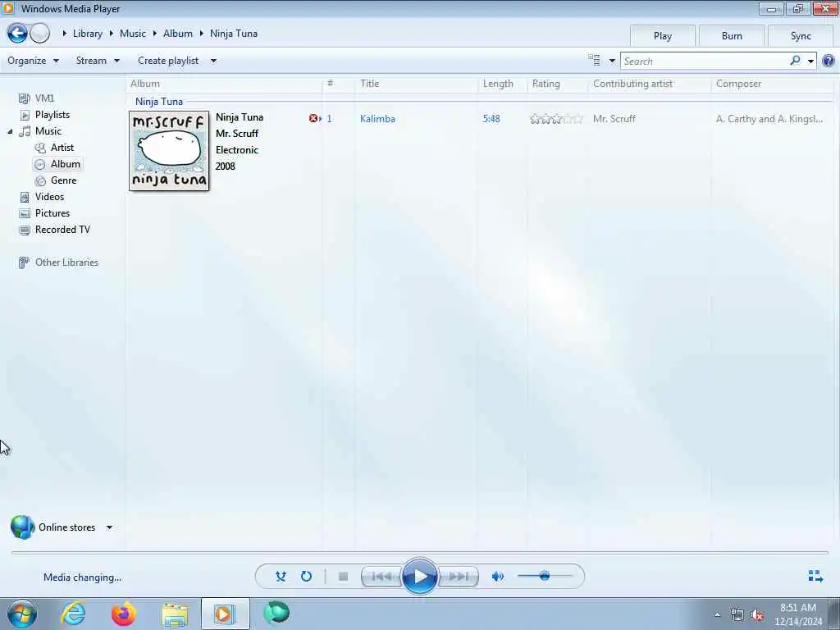Click the red error icon beside Kalimba

313,118
